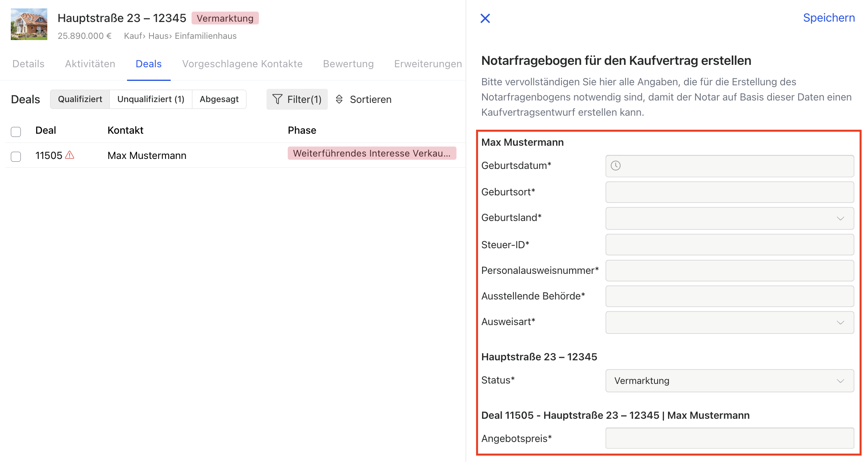868x462 pixels.
Task: Open the house property thumbnail
Action: coord(29,24)
